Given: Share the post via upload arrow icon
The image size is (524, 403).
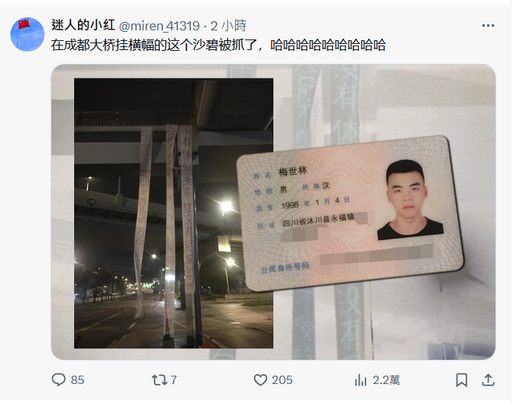Looking at the screenshot, I should (488, 380).
